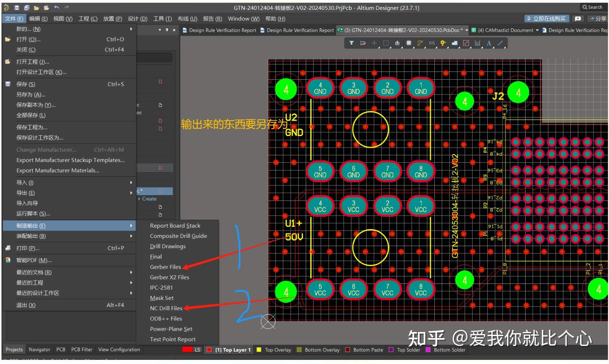
Task: Open the dimension/measure tool in the toolbar
Action: click(x=477, y=43)
